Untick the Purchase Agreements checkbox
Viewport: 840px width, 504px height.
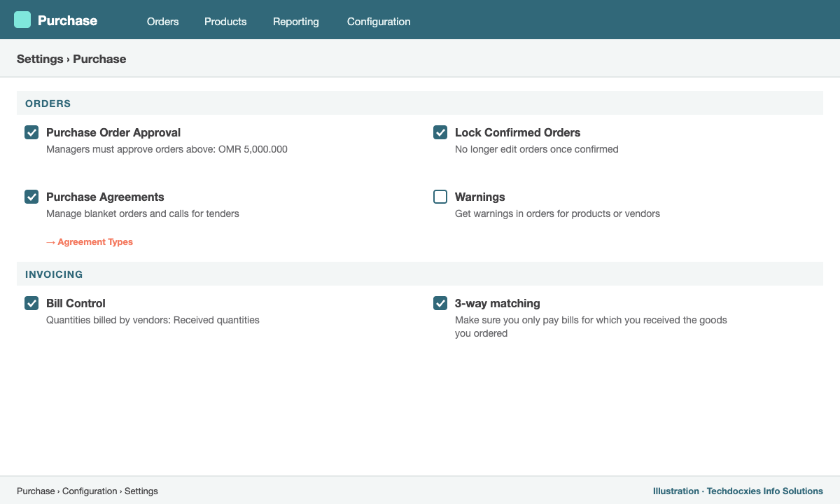[31, 197]
